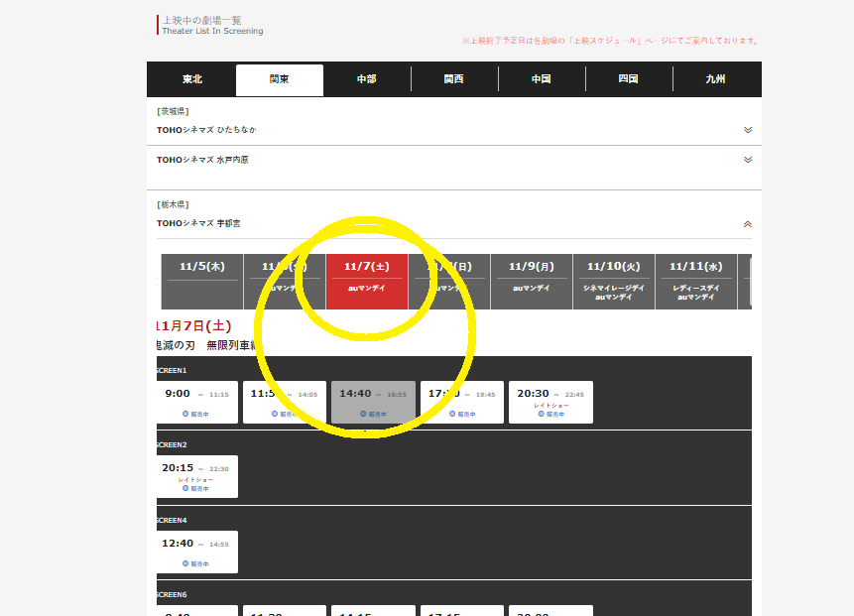This screenshot has height=616, width=854.
Task: Click the SCREEN1 label
Action: 172,370
